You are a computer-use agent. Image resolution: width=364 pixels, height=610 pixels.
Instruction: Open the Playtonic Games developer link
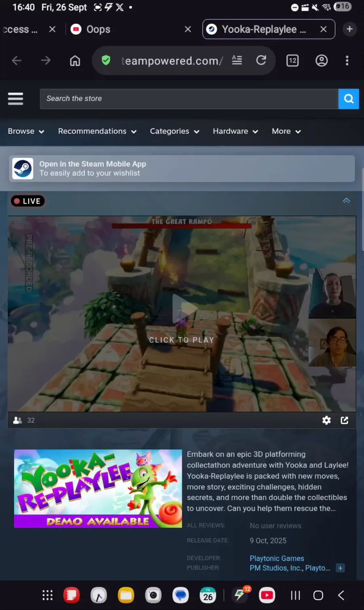click(x=277, y=558)
